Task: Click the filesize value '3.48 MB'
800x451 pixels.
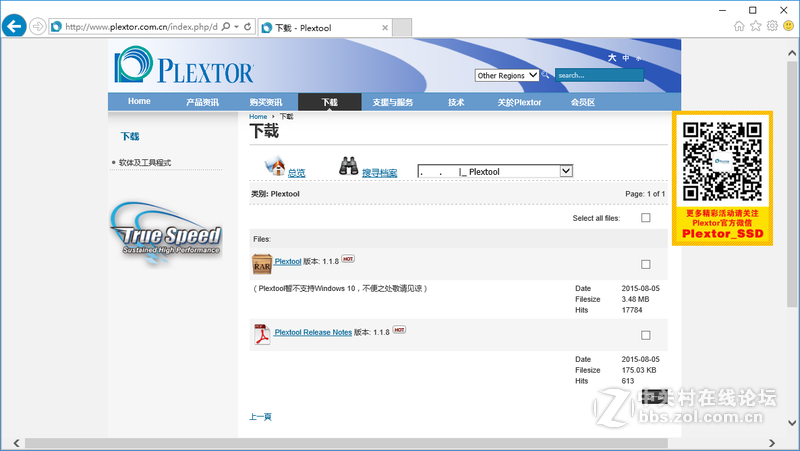Action: pos(635,299)
